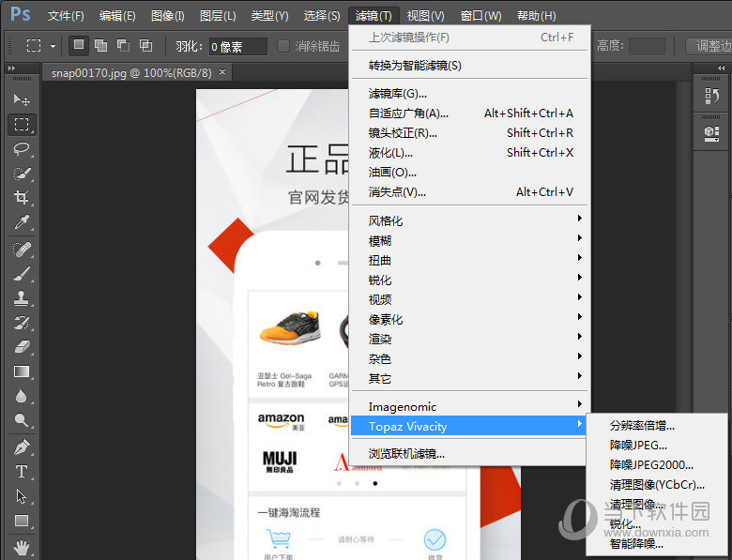
Task: Select the Horizontal Type tool
Action: pos(22,471)
